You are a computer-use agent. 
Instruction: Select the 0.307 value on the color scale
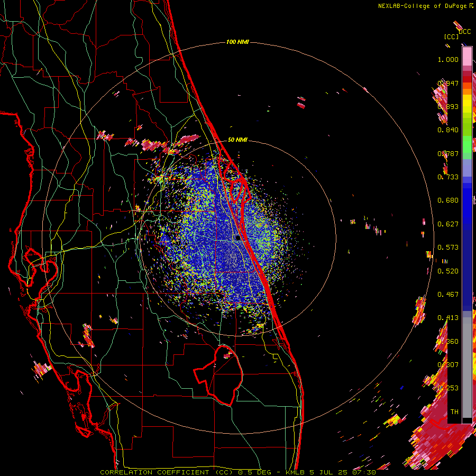448,365
